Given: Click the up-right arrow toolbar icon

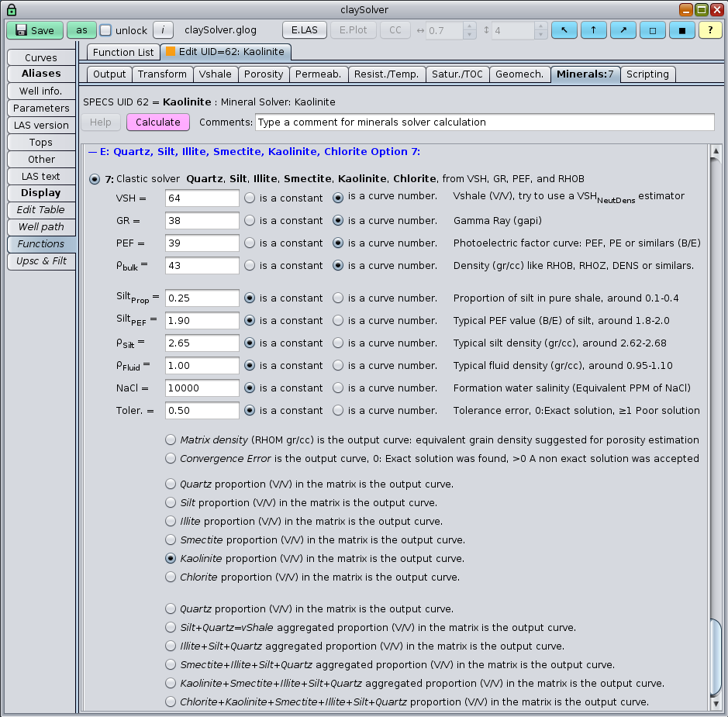Looking at the screenshot, I should [x=623, y=30].
